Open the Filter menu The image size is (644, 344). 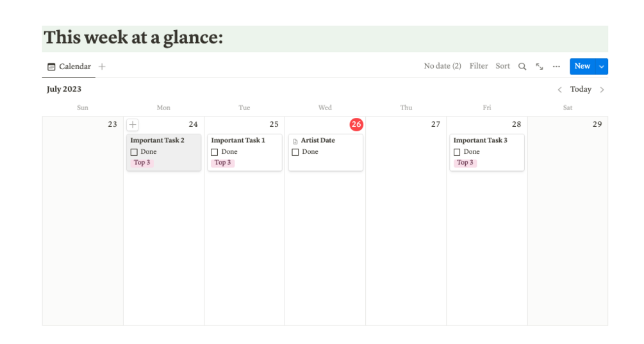click(x=478, y=66)
